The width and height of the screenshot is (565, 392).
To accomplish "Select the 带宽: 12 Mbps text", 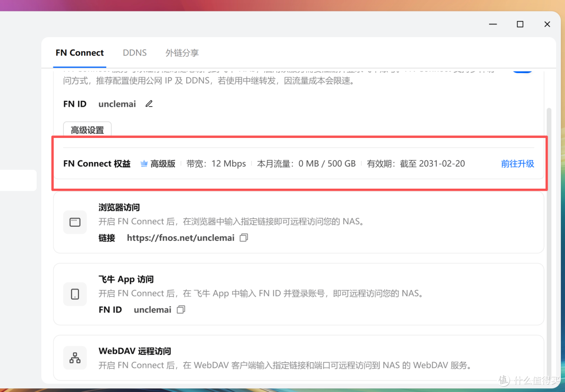I will click(x=216, y=164).
